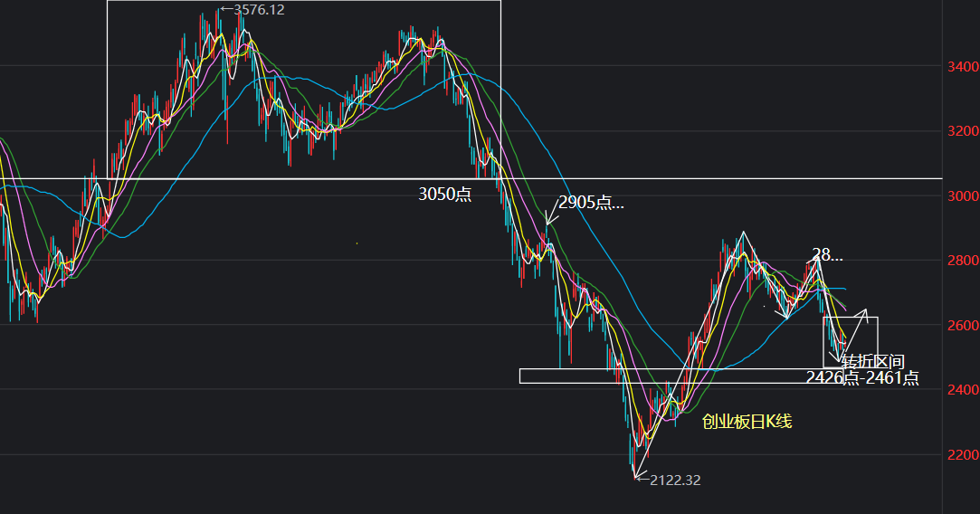Select the 3050点 annotation text
The height and width of the screenshot is (514, 980).
pyautogui.click(x=445, y=194)
